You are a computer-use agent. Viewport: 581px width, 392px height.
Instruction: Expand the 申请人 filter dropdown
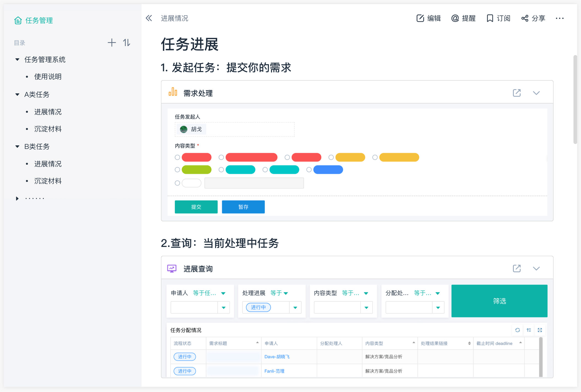224,307
